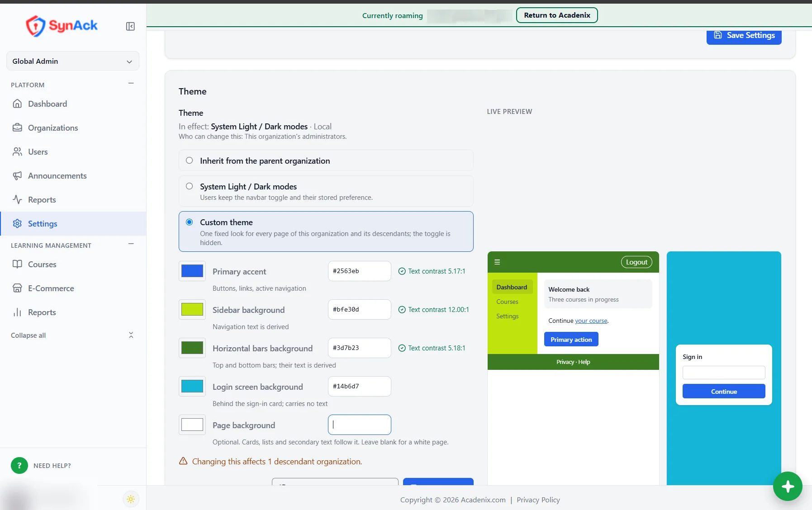Screen dimensions: 812x510
Task: Click the 'your course' preview link
Action: click(591, 321)
